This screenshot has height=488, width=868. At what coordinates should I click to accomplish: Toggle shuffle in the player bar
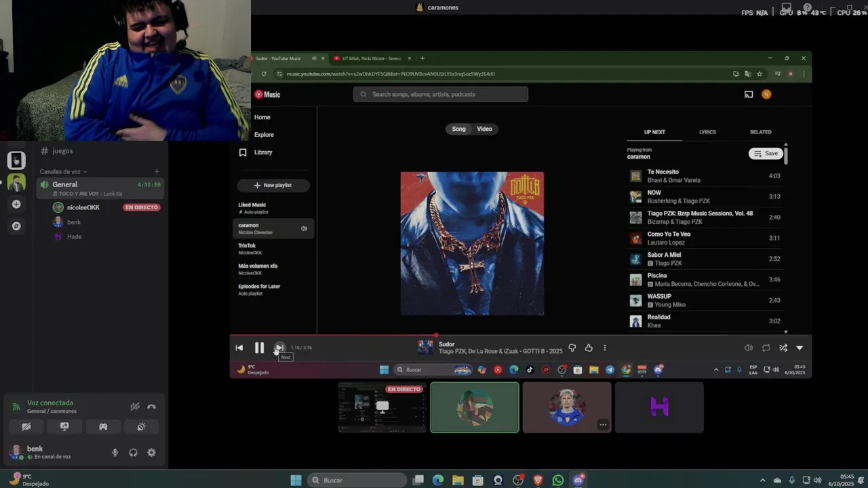pyautogui.click(x=783, y=348)
